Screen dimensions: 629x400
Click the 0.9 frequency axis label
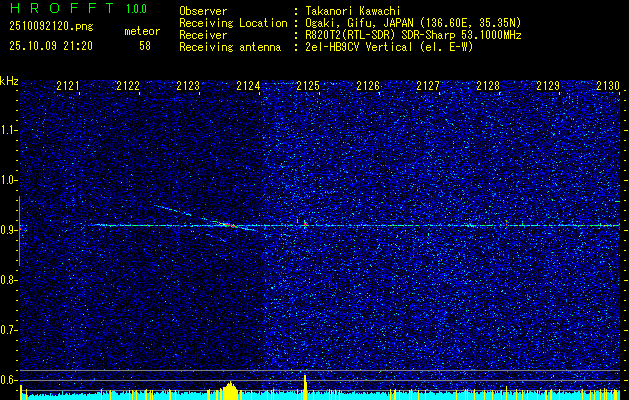click(x=9, y=230)
